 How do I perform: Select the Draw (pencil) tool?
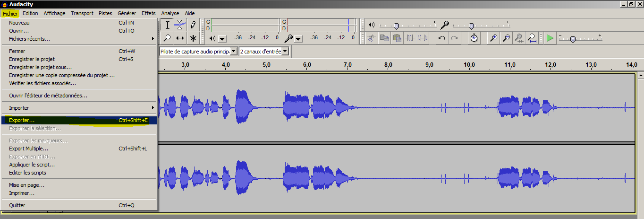pyautogui.click(x=193, y=25)
